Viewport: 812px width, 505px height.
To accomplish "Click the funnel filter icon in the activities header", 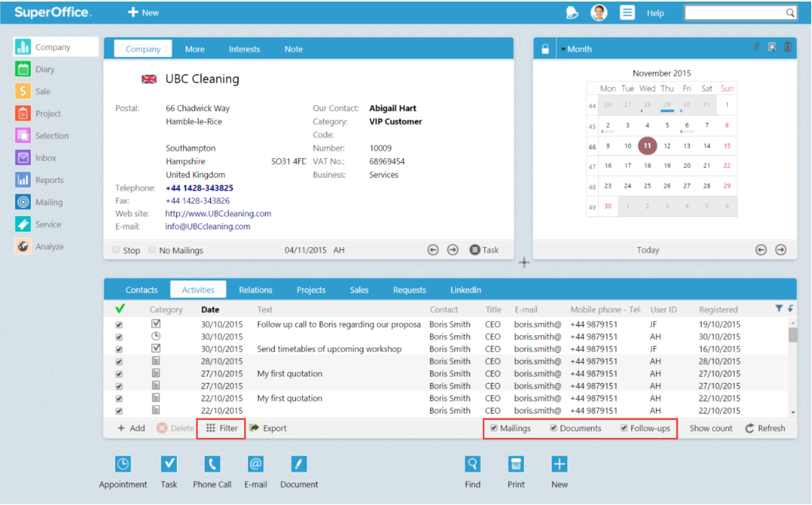I will tap(779, 308).
